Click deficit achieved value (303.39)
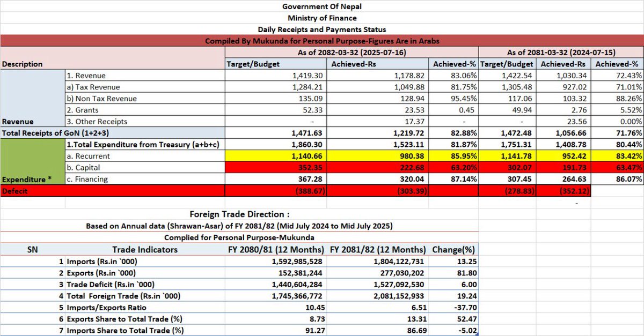Screen dimensions: 644x336 tap(412, 191)
